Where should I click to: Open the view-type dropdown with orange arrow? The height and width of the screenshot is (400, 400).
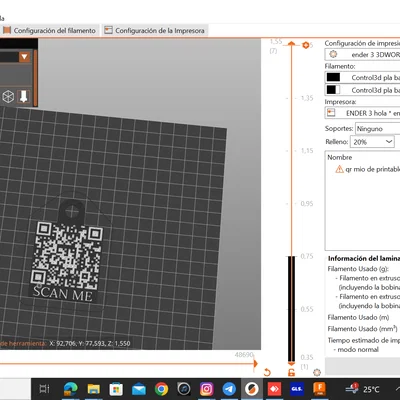[x=24, y=57]
